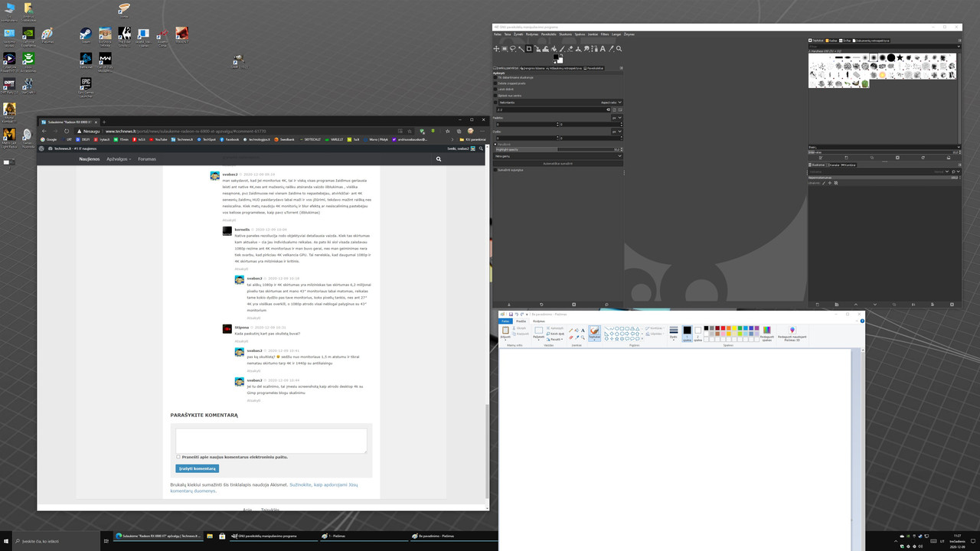The image size is (980, 551).
Task: Open Nėra gairių guides dropdown
Action: point(558,156)
